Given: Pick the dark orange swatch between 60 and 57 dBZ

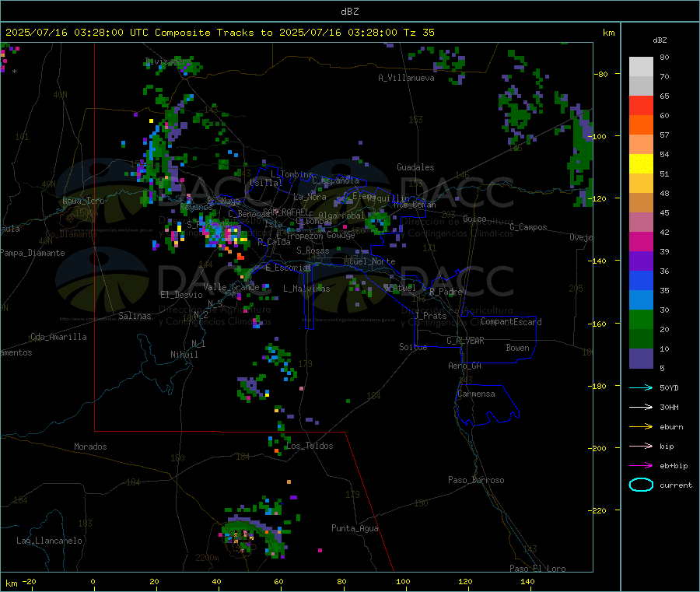Looking at the screenshot, I should click(x=641, y=125).
